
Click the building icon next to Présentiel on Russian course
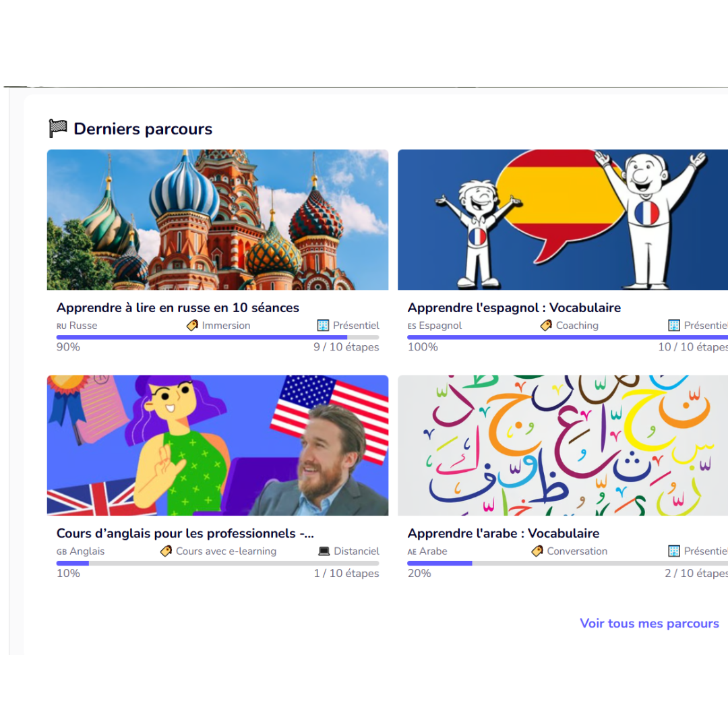tap(323, 326)
